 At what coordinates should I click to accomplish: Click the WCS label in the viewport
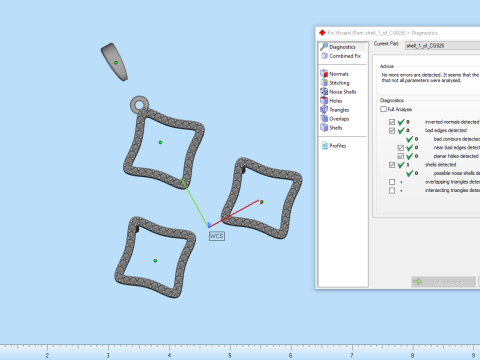click(x=216, y=236)
